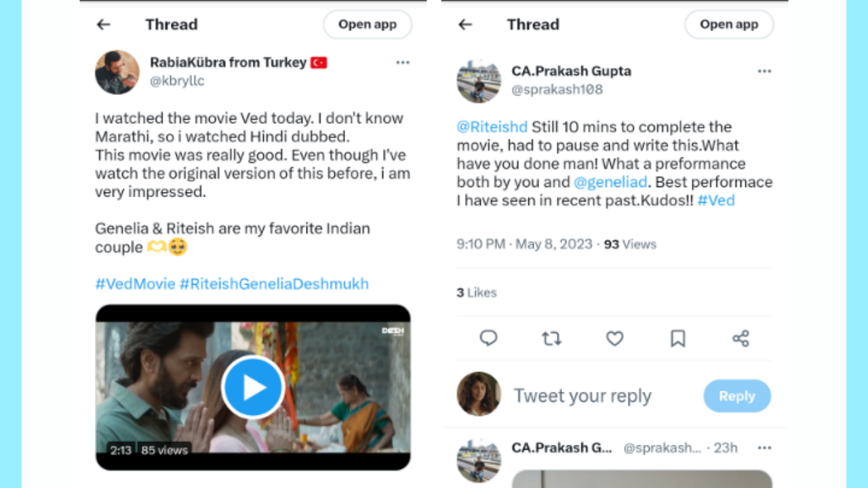
Task: Open more options on CA.Prakash Gupta's tweet
Action: 764,71
